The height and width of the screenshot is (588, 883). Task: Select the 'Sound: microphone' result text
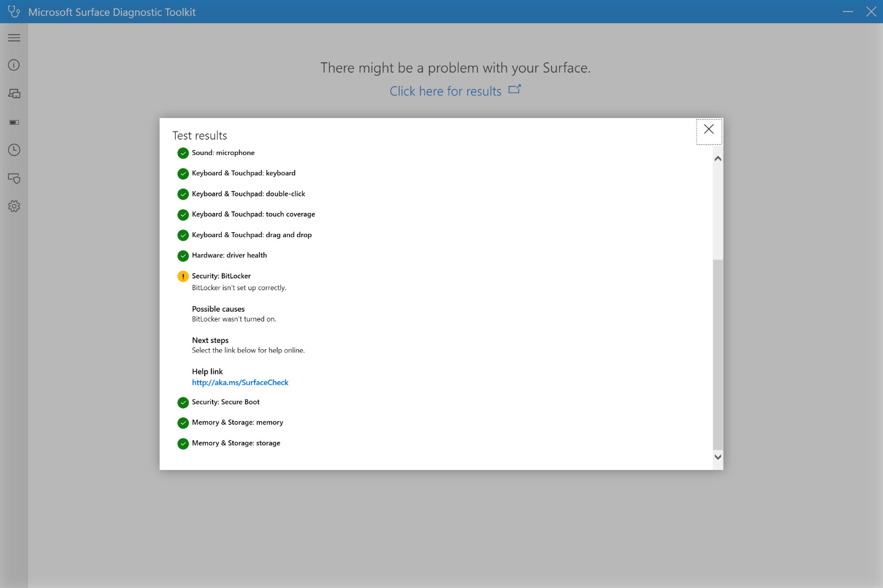(x=223, y=153)
